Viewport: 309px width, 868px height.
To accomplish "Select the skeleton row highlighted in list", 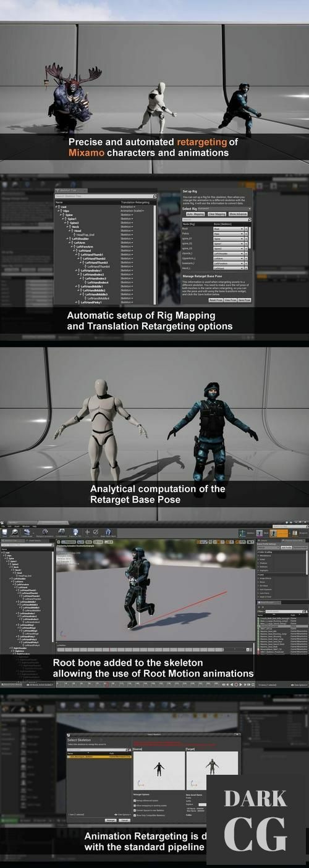I will coord(99,756).
